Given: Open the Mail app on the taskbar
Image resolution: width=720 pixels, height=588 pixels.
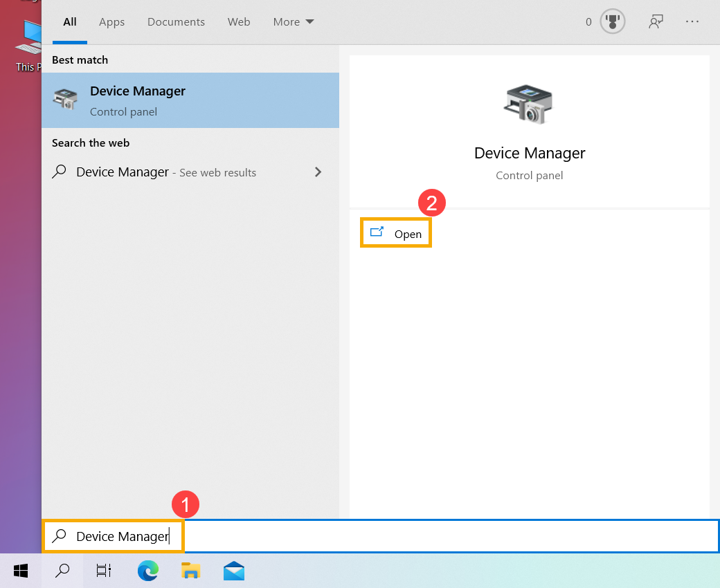Looking at the screenshot, I should coord(234,571).
